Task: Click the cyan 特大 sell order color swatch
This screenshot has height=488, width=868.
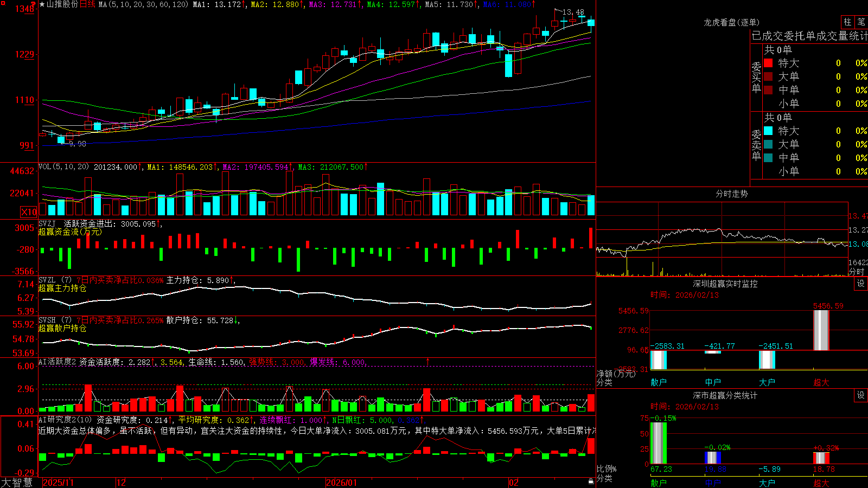Action: 768,131
